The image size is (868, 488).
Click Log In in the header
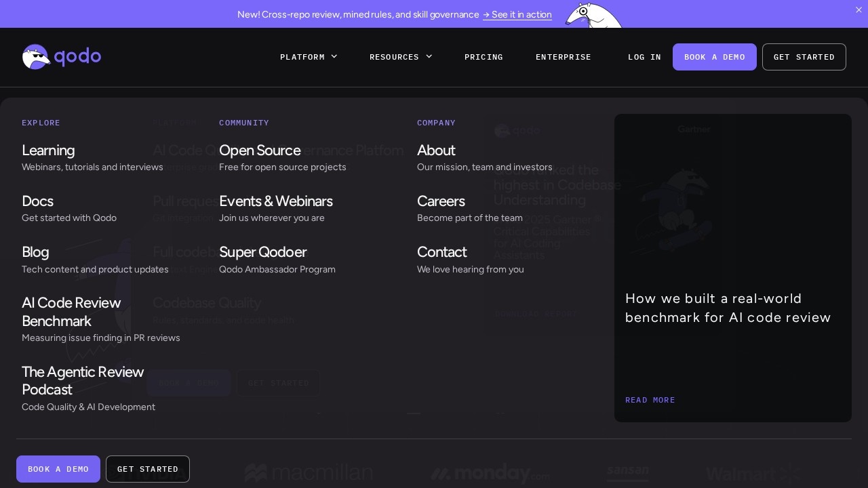(644, 57)
